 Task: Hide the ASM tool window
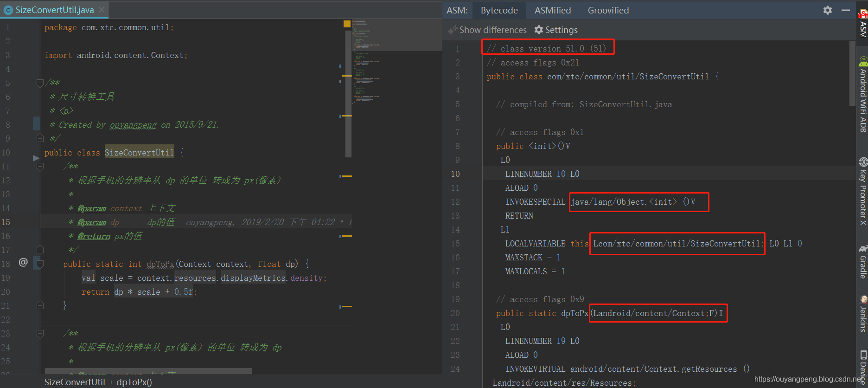(846, 10)
